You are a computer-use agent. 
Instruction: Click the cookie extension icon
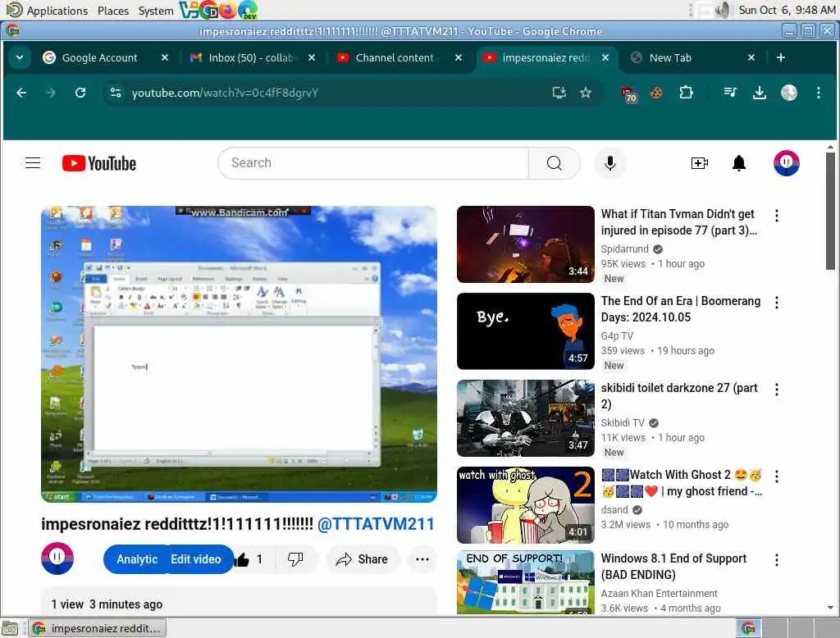click(x=656, y=93)
